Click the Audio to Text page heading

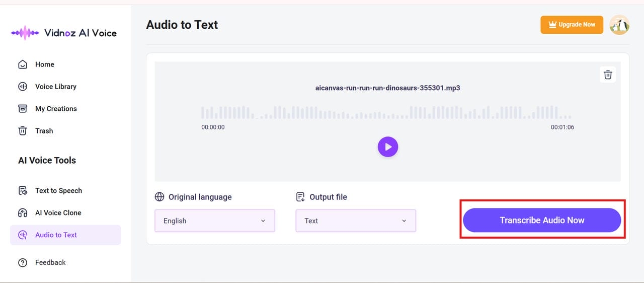click(x=182, y=25)
